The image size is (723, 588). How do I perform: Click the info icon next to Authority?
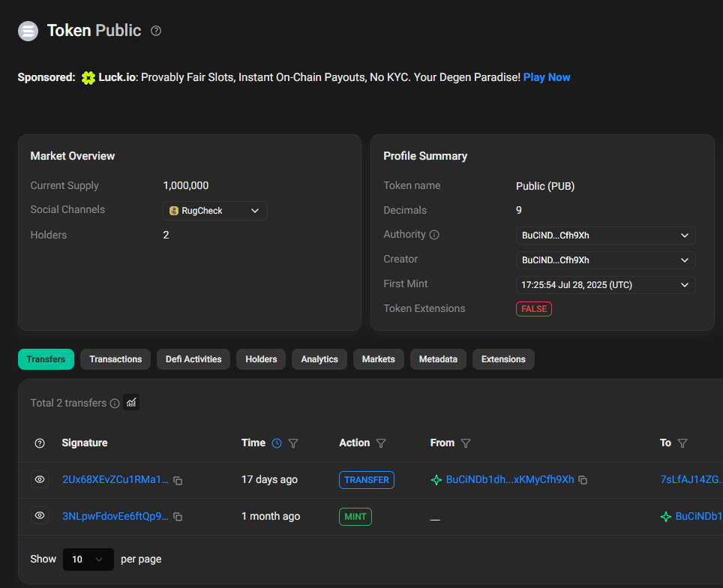pyautogui.click(x=434, y=235)
